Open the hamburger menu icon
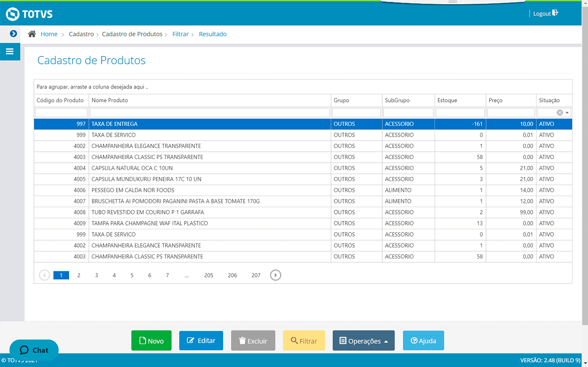 [10, 52]
